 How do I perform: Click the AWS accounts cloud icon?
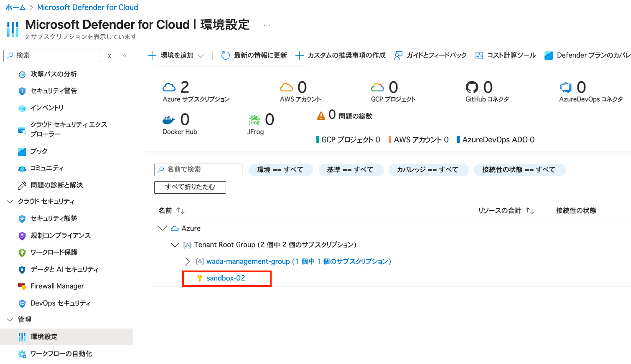286,87
